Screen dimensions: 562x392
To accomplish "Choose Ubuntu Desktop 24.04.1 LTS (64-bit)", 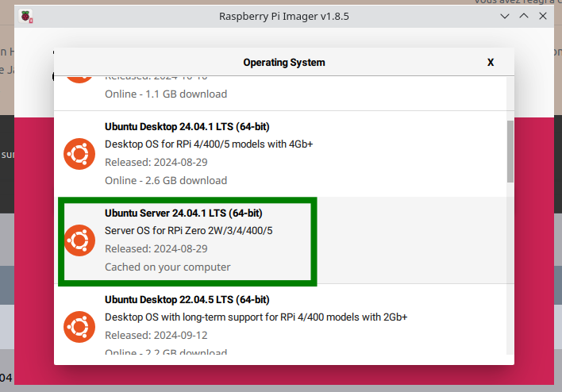I will pyautogui.click(x=187, y=126).
